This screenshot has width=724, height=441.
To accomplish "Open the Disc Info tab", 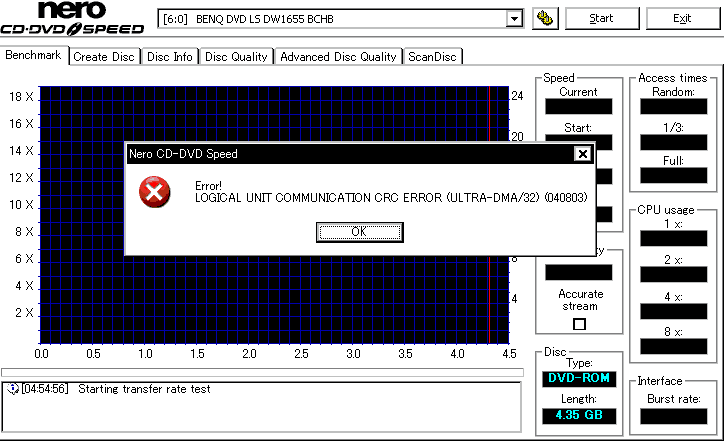I will (170, 57).
